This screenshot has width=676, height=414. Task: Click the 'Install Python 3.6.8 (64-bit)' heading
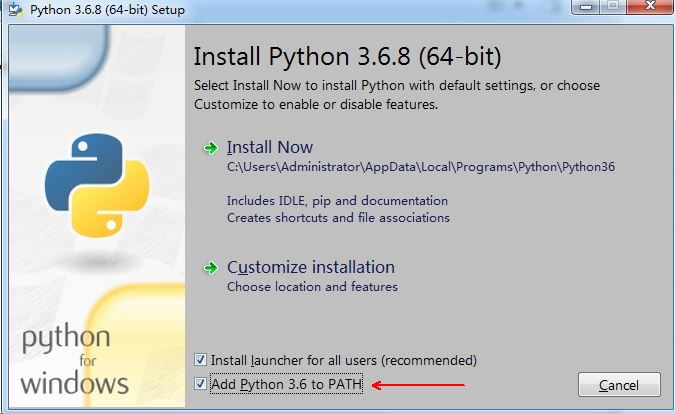(x=347, y=56)
